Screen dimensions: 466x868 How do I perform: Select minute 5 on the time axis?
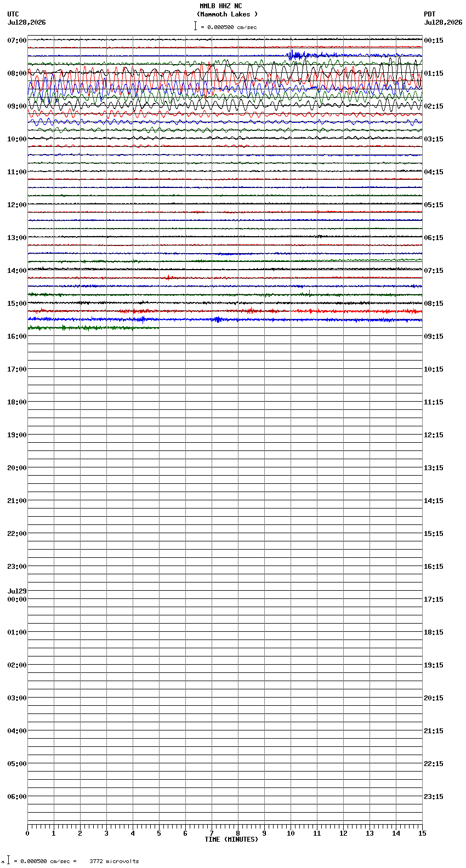point(159,833)
